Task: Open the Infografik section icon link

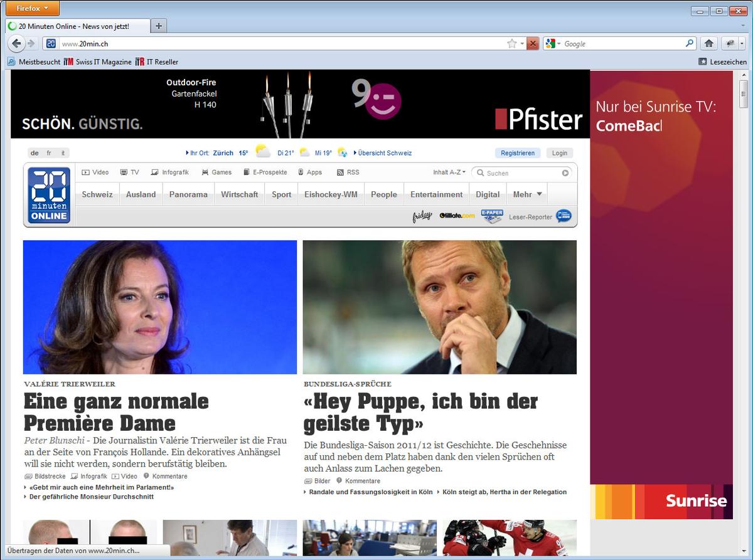Action: tap(170, 172)
